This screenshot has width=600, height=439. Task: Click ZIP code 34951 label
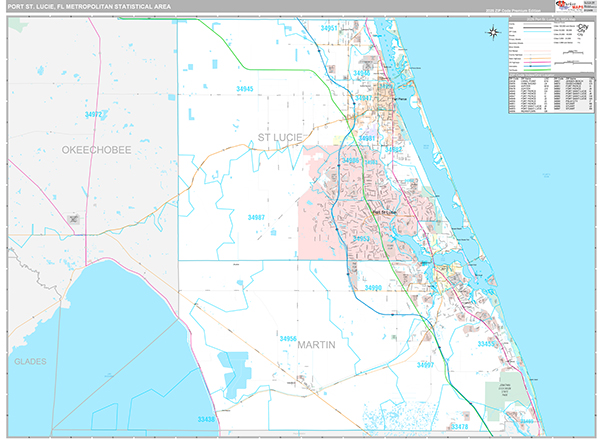coord(331,28)
